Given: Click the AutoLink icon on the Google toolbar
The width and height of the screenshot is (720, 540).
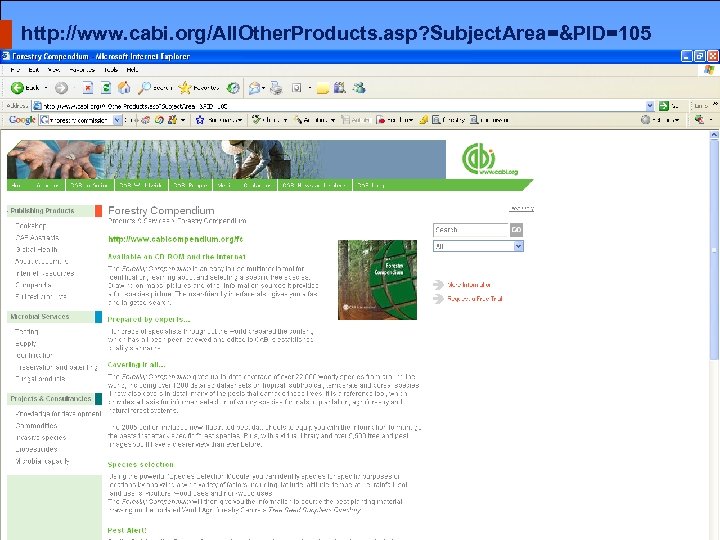Looking at the screenshot, I should (298, 120).
